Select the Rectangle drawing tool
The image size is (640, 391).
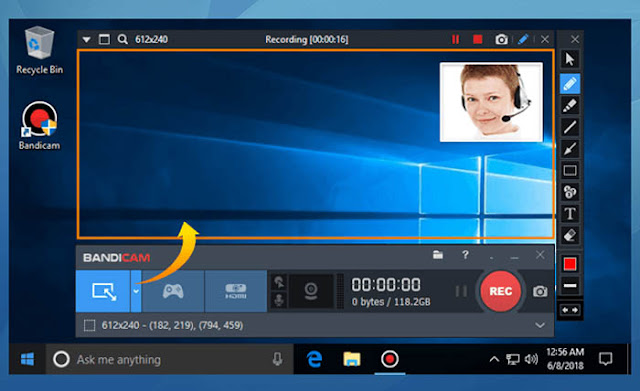(570, 170)
